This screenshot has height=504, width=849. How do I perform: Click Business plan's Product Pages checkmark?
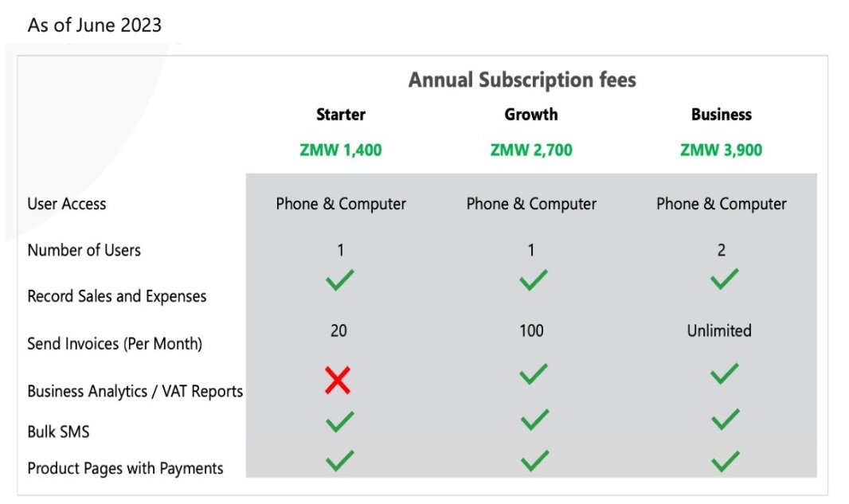[x=726, y=462]
